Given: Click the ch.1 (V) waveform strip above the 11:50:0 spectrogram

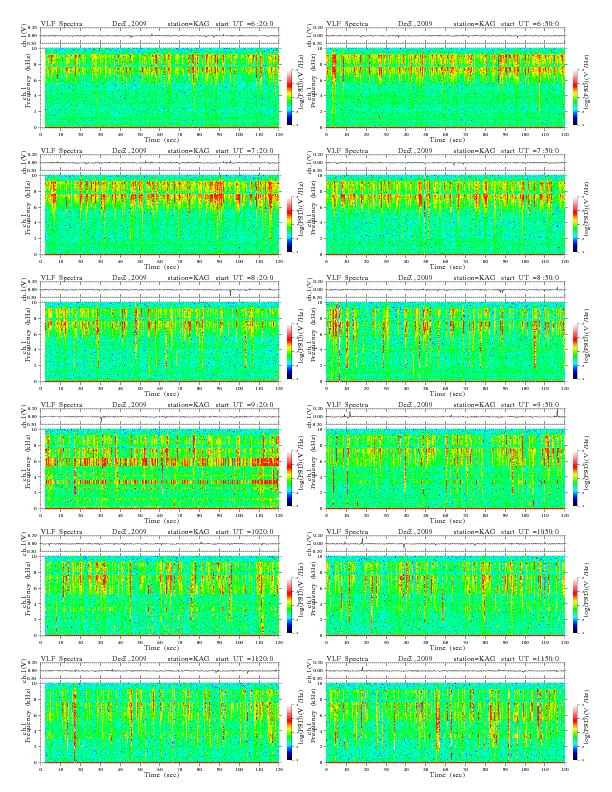Looking at the screenshot, I should (x=445, y=671).
